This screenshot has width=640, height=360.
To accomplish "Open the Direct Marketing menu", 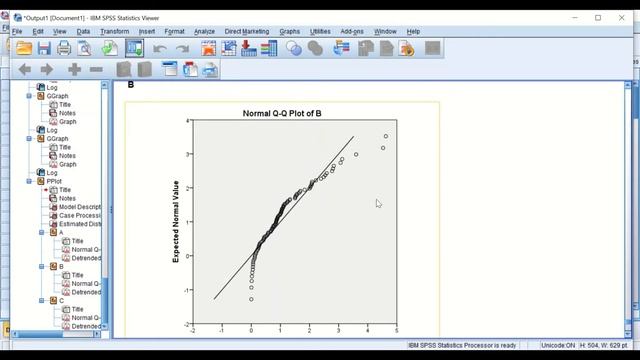I will [x=247, y=31].
